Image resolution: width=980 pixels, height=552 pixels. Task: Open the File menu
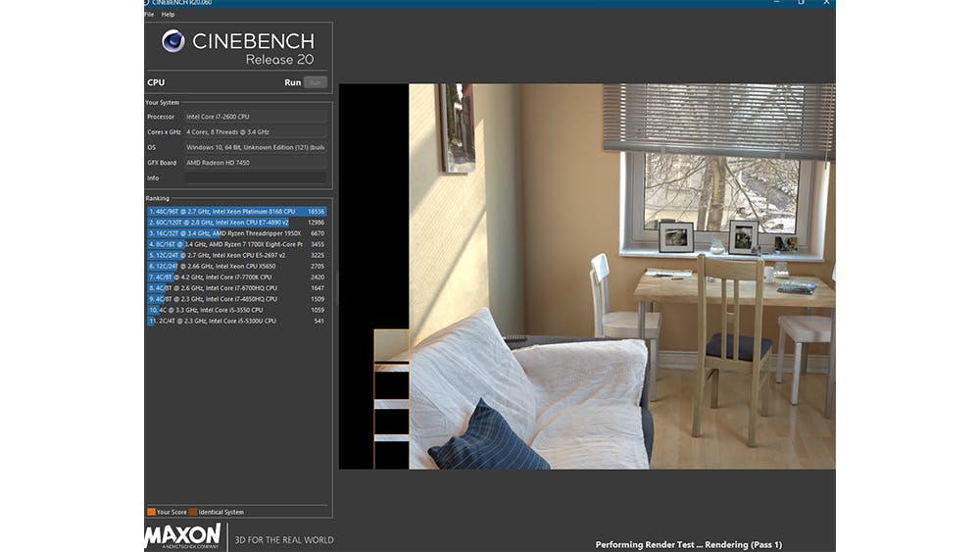tap(149, 15)
